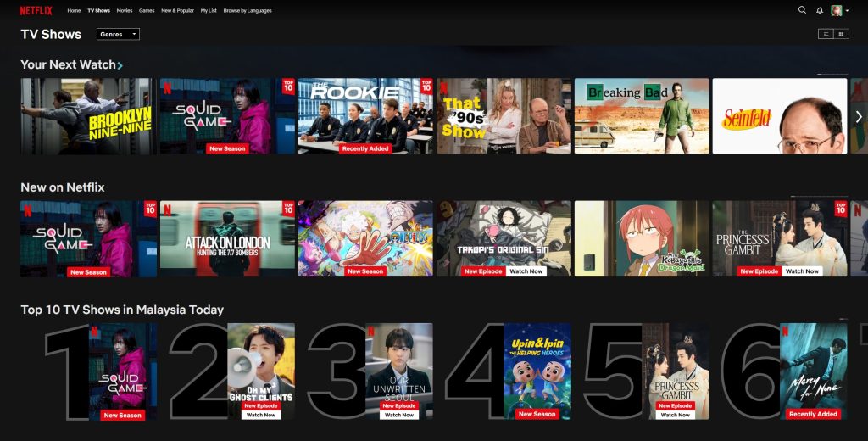Open Squid Game in Your Next Watch
This screenshot has height=441, width=868.
(227, 116)
